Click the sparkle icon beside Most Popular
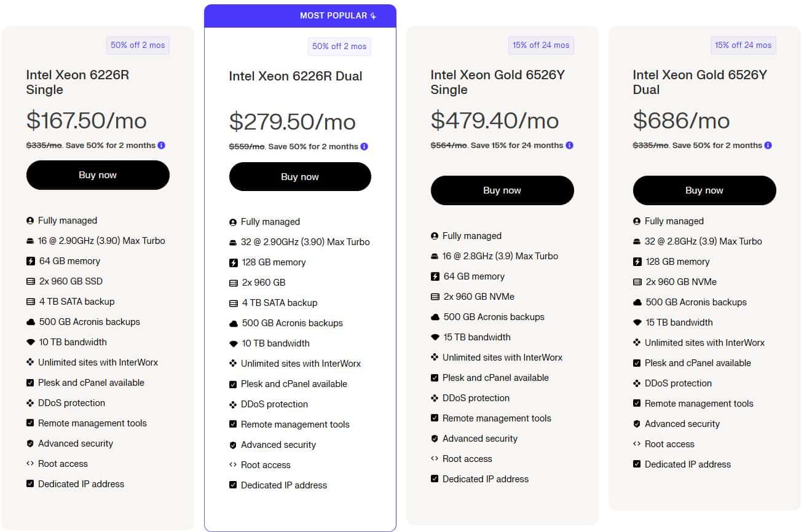 373,16
